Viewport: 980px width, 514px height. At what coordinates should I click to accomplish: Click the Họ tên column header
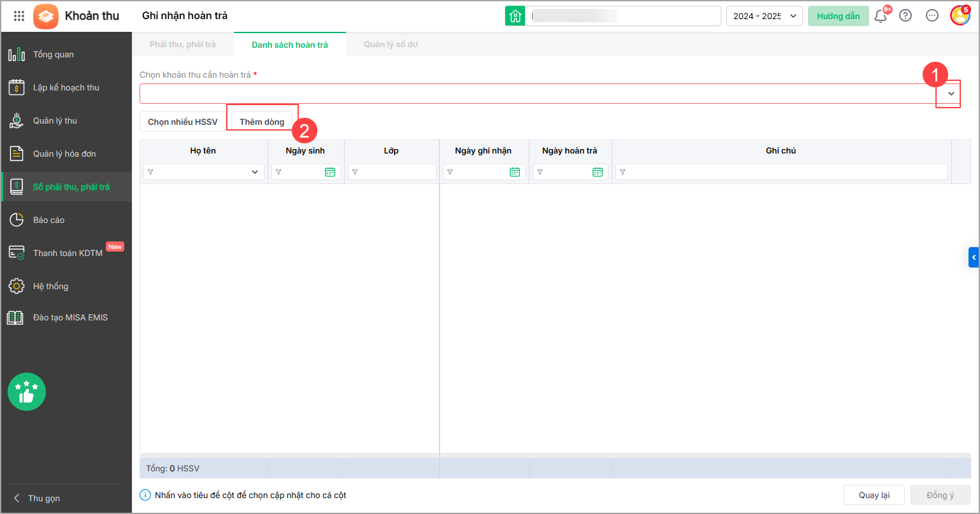pos(204,151)
